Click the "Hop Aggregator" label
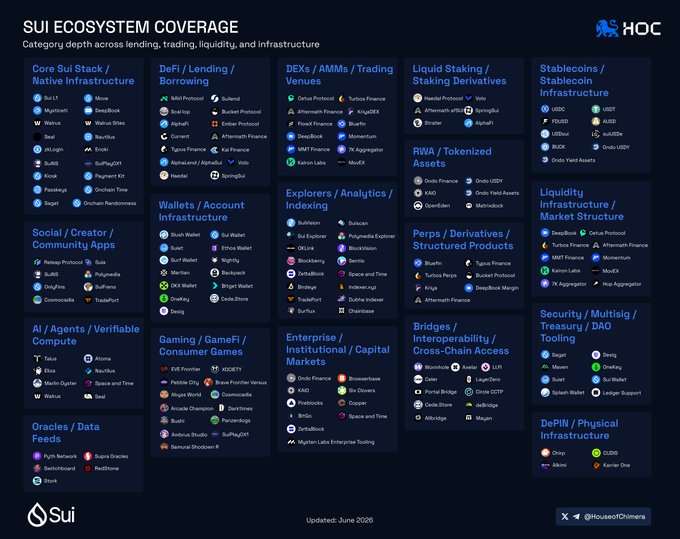This screenshot has height=539, width=680. pos(622,284)
